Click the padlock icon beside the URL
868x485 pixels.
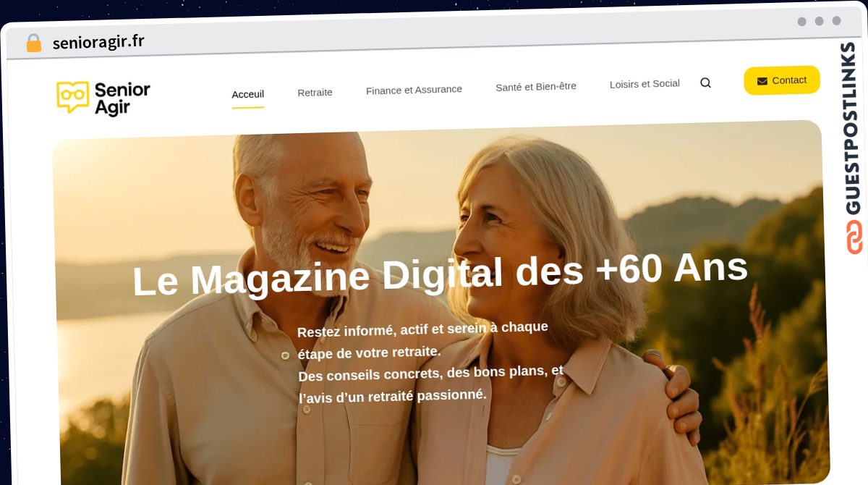[x=34, y=43]
